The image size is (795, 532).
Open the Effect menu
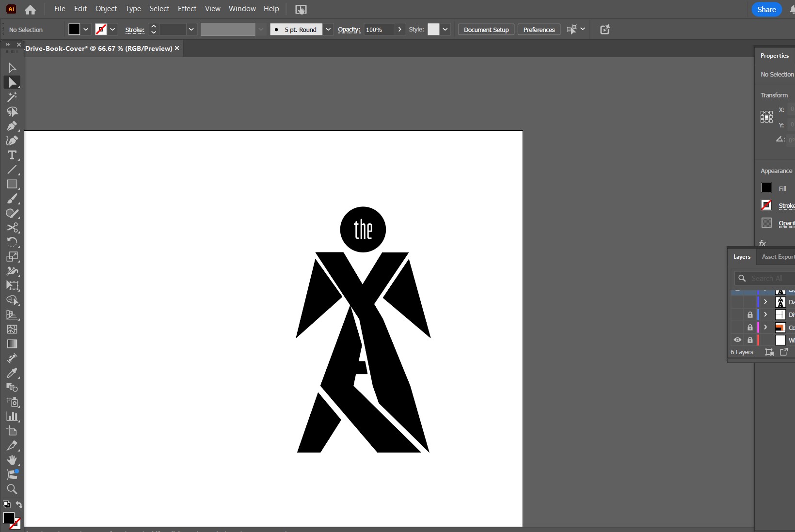[187, 9]
